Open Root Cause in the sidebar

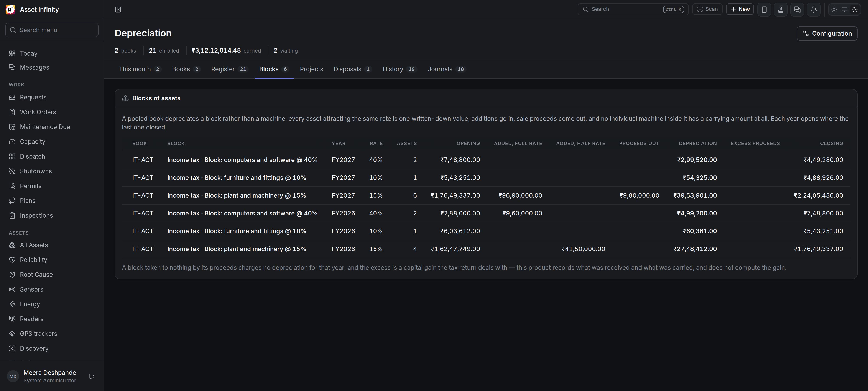pos(52,275)
